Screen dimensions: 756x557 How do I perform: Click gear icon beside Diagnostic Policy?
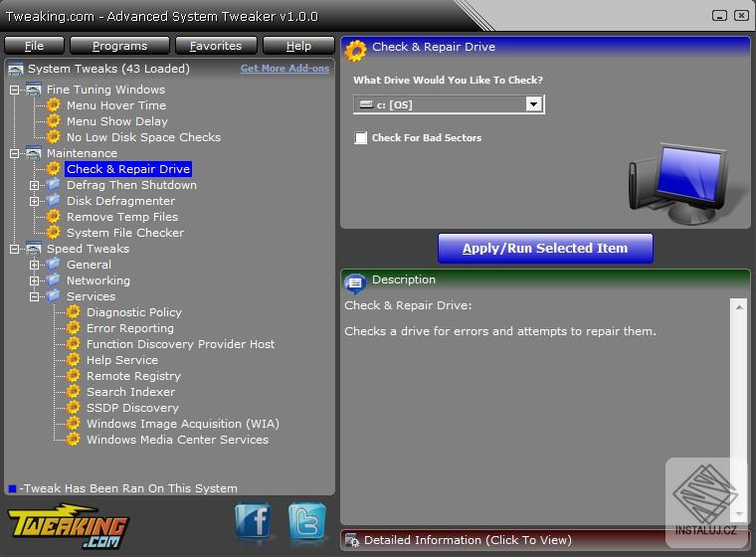coord(73,312)
